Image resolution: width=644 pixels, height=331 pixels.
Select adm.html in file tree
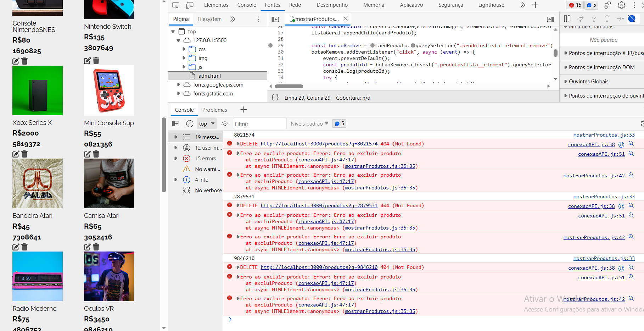(209, 76)
